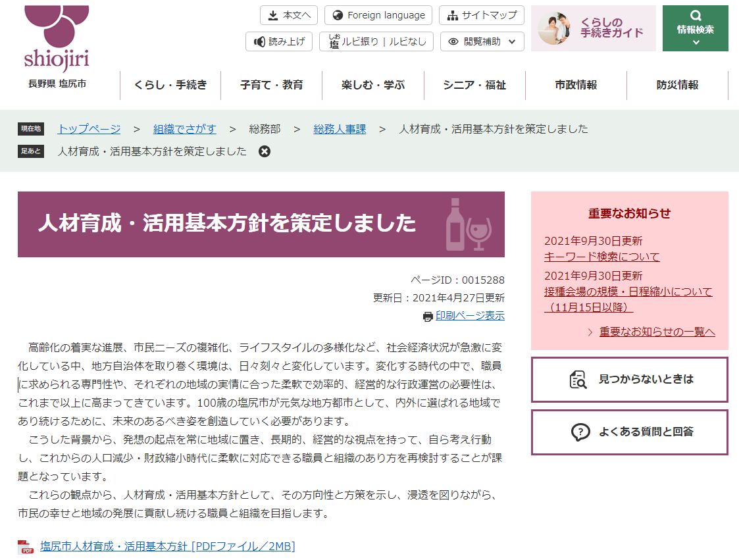Click the download icon beside 本文へ
Image resolution: width=739 pixels, height=560 pixels.
(272, 15)
